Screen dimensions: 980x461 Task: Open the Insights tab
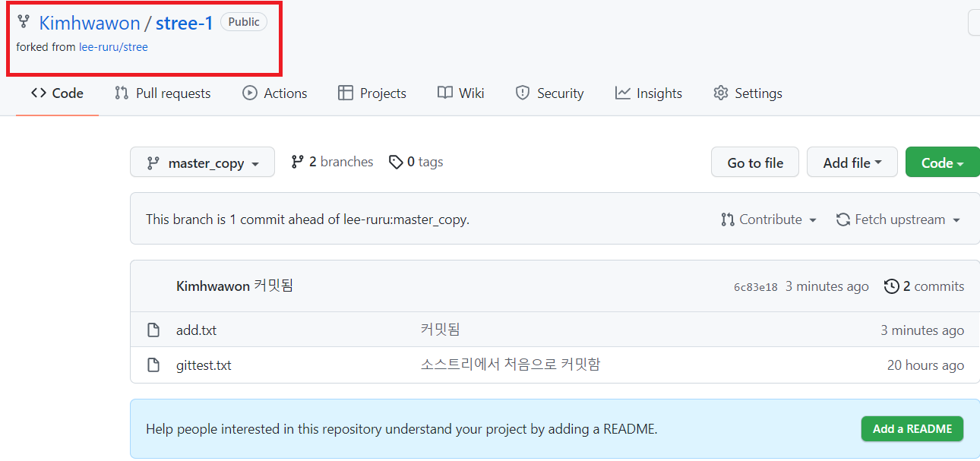click(x=649, y=93)
